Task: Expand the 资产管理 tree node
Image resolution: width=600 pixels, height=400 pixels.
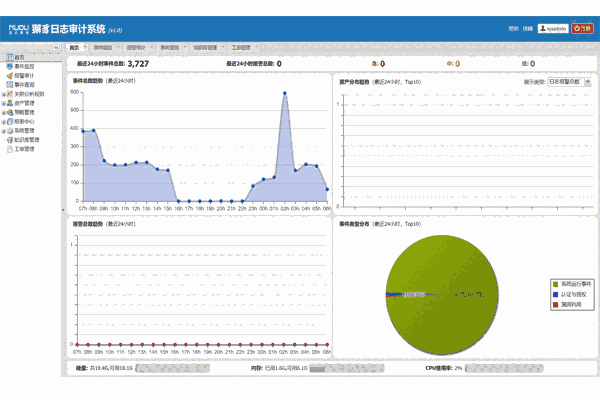Action: pyautogui.click(x=3, y=103)
